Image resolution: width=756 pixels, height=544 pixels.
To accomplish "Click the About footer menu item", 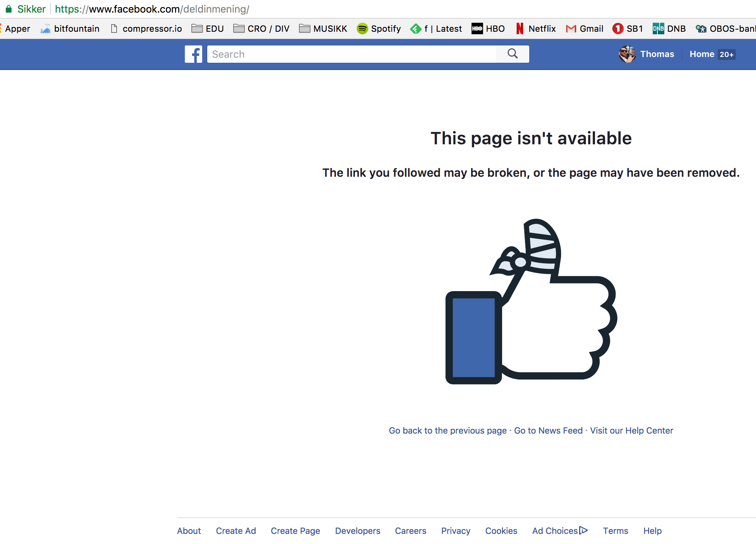I will click(188, 531).
